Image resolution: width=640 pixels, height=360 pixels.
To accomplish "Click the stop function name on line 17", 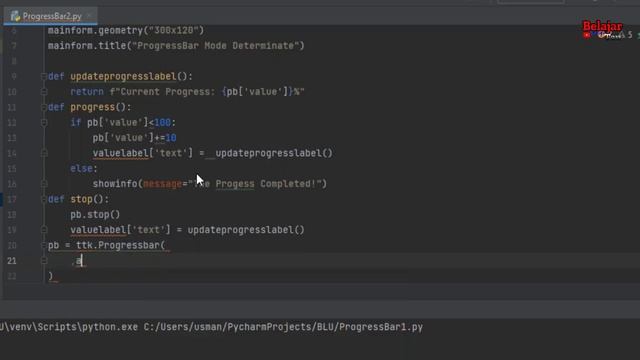I will pos(81,199).
